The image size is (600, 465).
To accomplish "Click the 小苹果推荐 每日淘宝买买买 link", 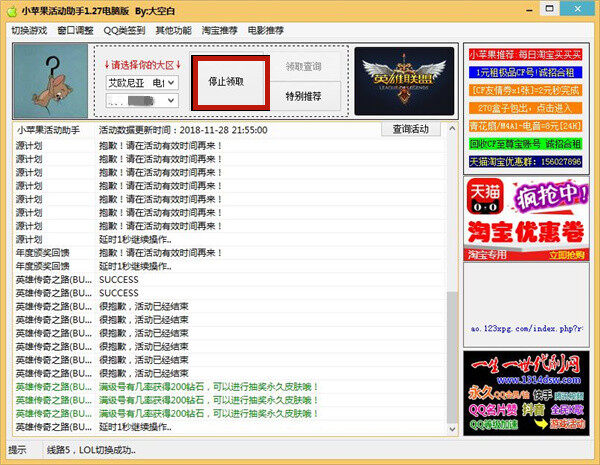I will click(x=525, y=55).
